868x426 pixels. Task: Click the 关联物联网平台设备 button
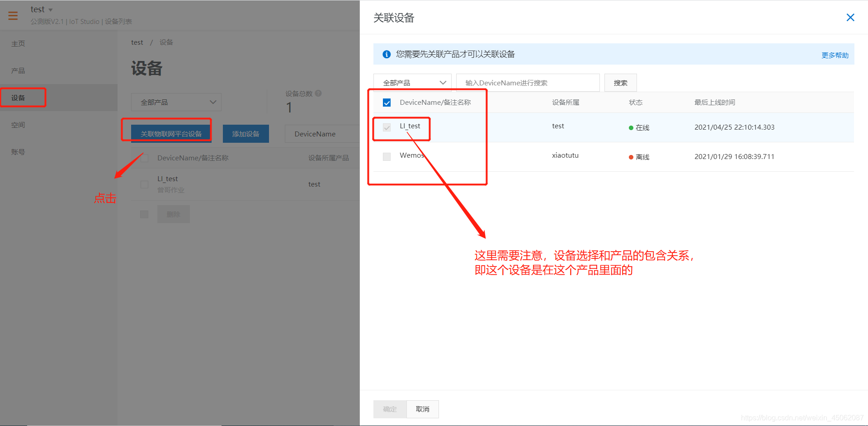click(171, 134)
